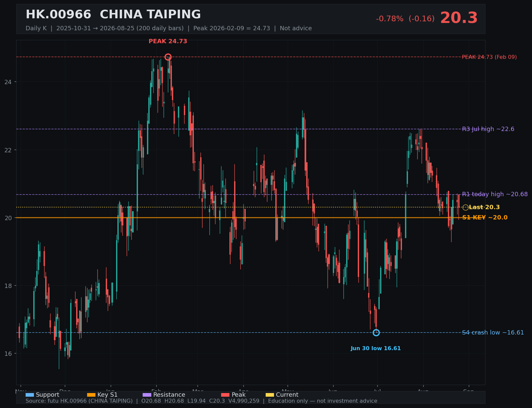Click the S4 crash low ~16.61 label

(x=493, y=333)
